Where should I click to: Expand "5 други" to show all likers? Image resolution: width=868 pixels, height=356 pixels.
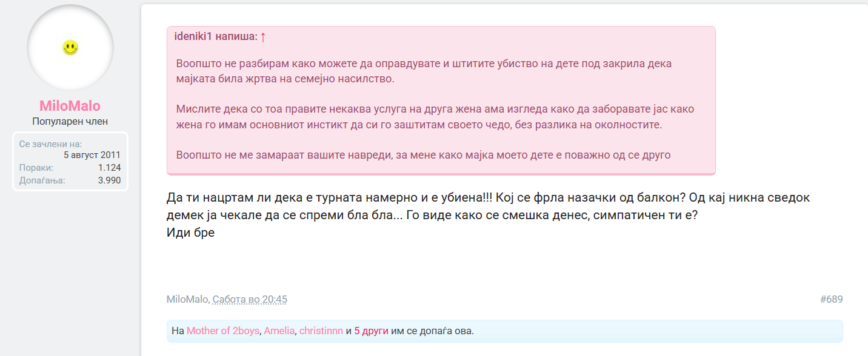[371, 331]
